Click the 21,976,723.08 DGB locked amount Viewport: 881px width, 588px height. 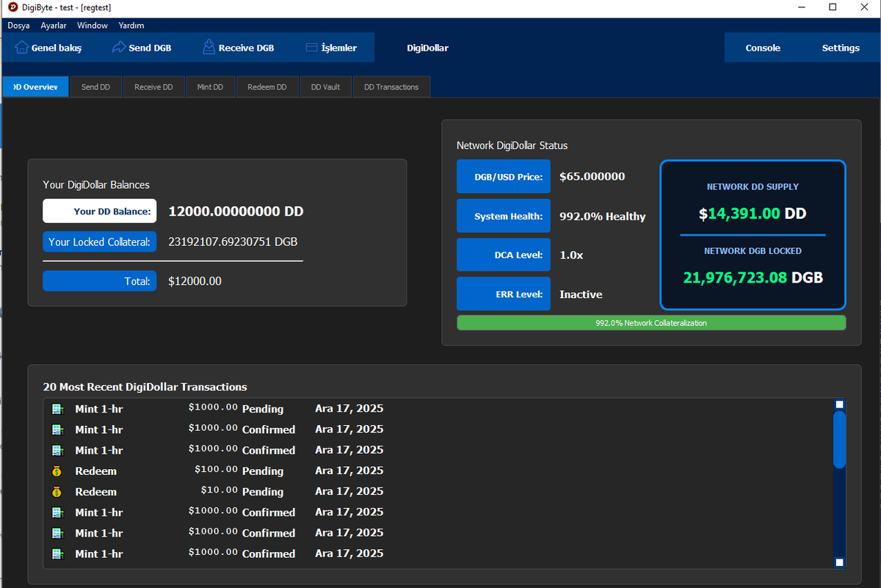[753, 277]
